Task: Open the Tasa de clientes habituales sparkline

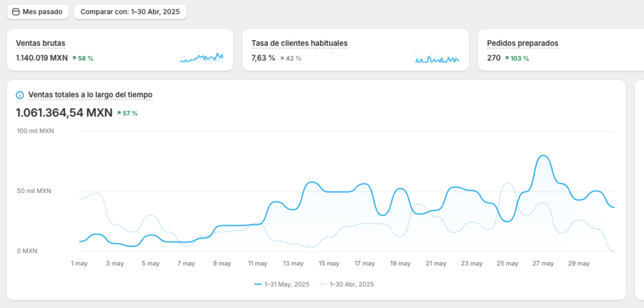Action: pyautogui.click(x=436, y=58)
